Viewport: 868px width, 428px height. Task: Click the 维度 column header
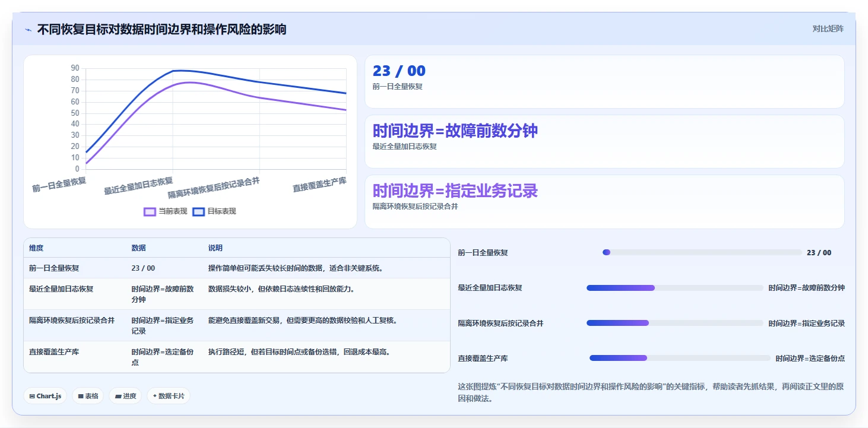(x=36, y=248)
